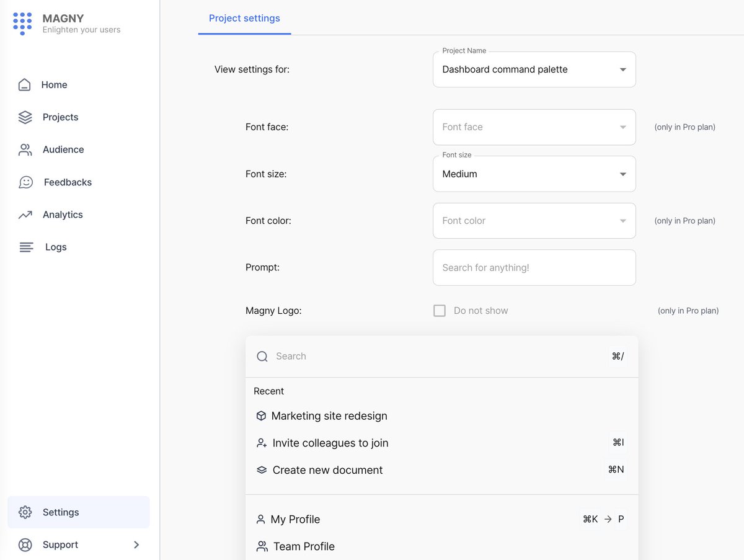Image resolution: width=744 pixels, height=560 pixels.
Task: Click the Analytics trending arrow icon
Action: tap(25, 215)
